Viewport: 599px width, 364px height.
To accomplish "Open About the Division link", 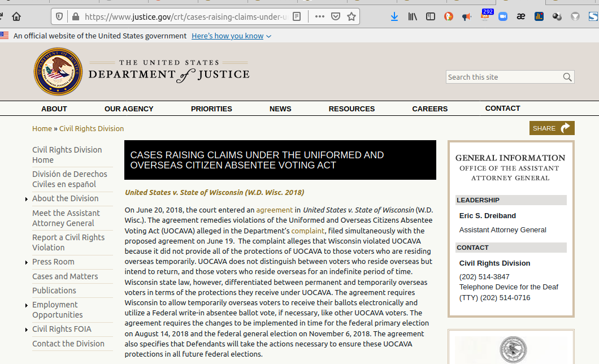I will (x=66, y=198).
